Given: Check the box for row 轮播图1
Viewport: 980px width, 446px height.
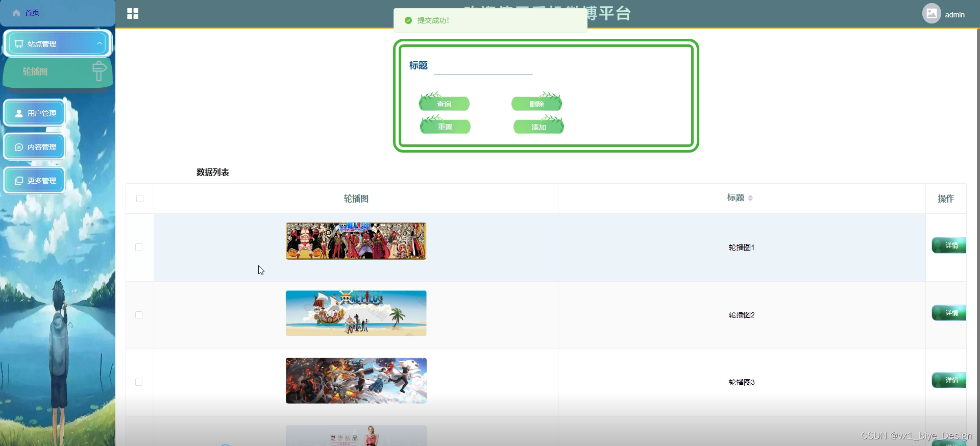Looking at the screenshot, I should (x=139, y=247).
